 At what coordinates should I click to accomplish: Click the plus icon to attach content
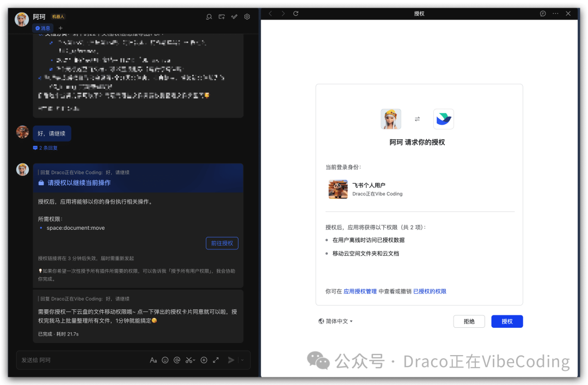pos(204,360)
